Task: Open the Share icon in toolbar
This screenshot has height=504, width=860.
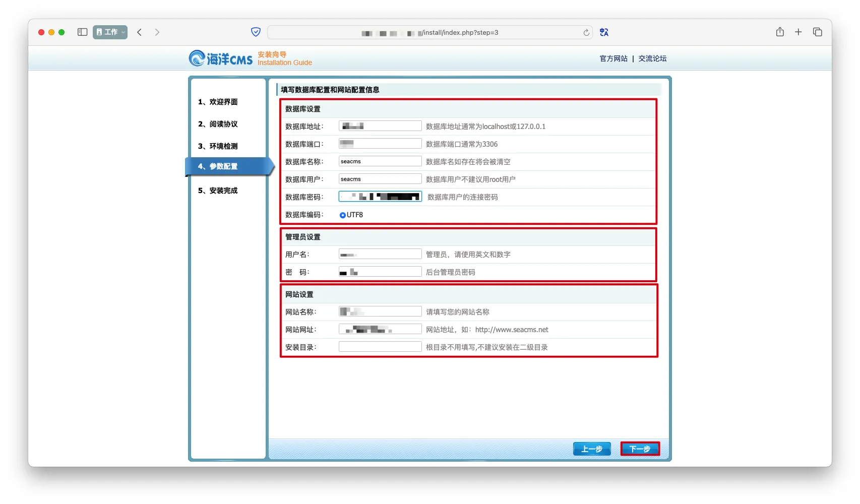Action: click(x=780, y=32)
